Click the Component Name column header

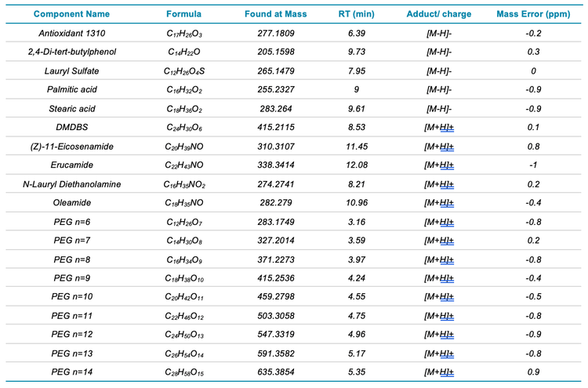pyautogui.click(x=73, y=15)
